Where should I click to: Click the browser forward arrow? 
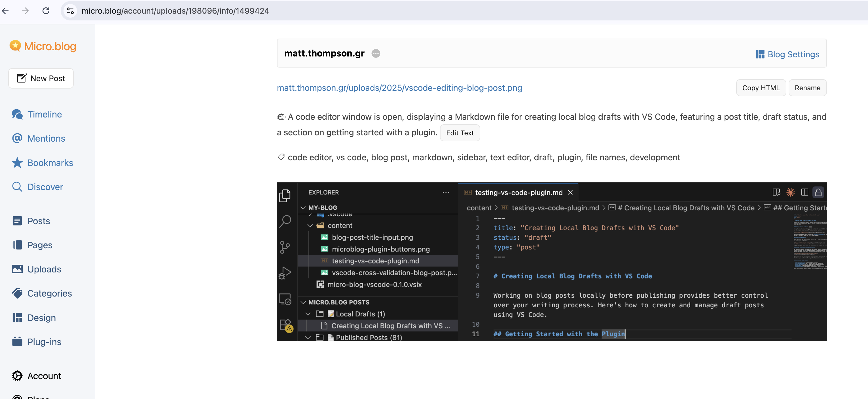click(x=25, y=11)
